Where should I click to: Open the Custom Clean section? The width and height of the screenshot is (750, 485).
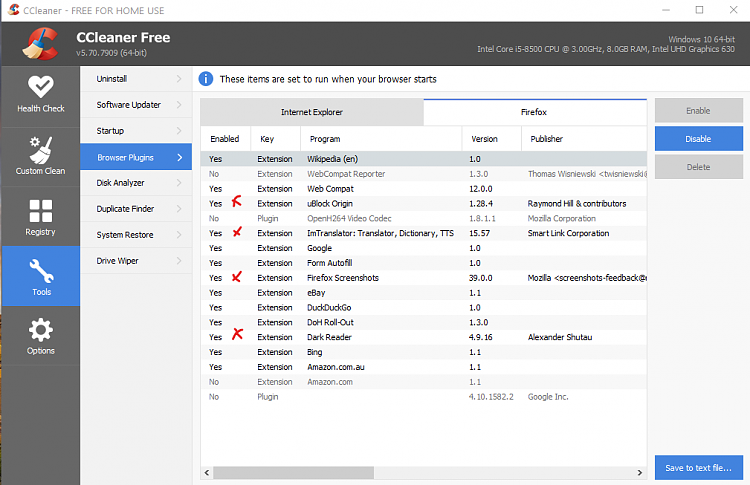click(41, 156)
